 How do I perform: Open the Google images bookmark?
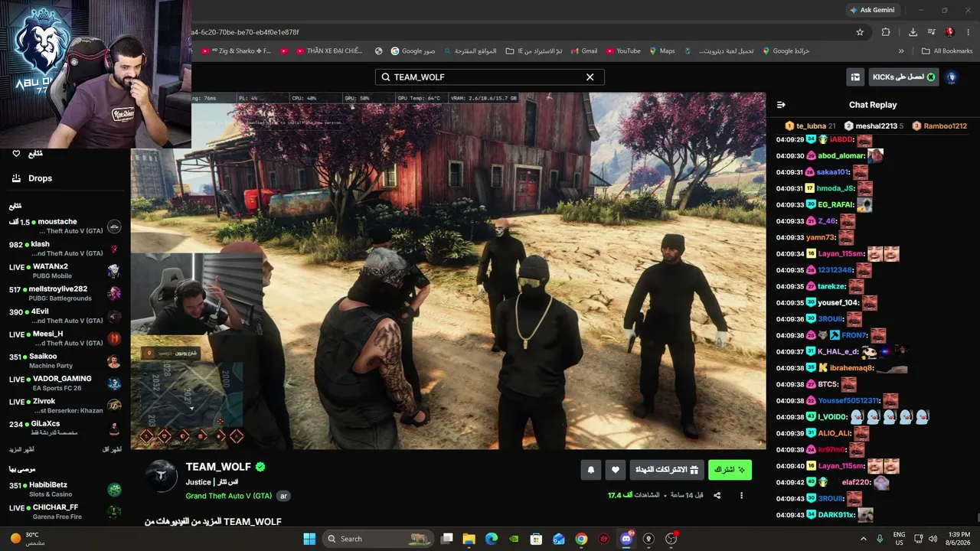pyautogui.click(x=413, y=51)
